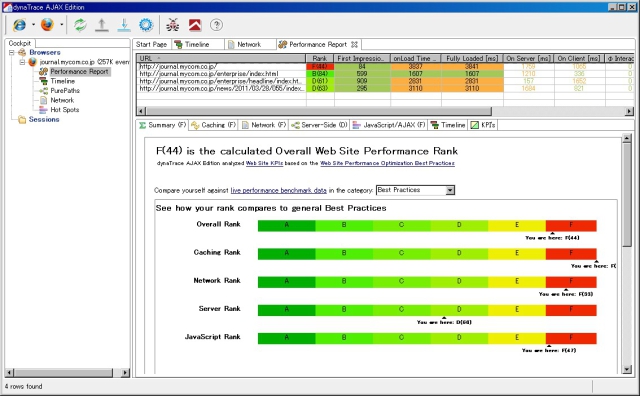Open the JavaScript/AJAX (F) sub-tab
The height and width of the screenshot is (396, 640).
[389, 125]
